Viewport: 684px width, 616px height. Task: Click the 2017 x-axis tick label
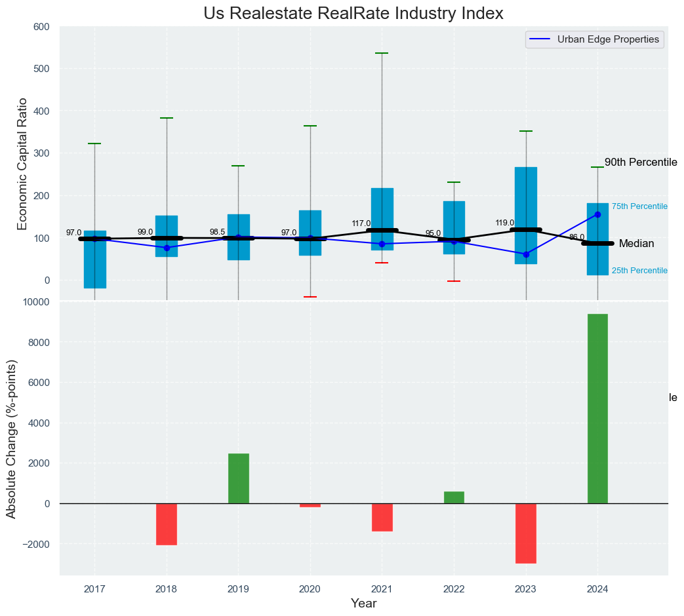pyautogui.click(x=94, y=589)
